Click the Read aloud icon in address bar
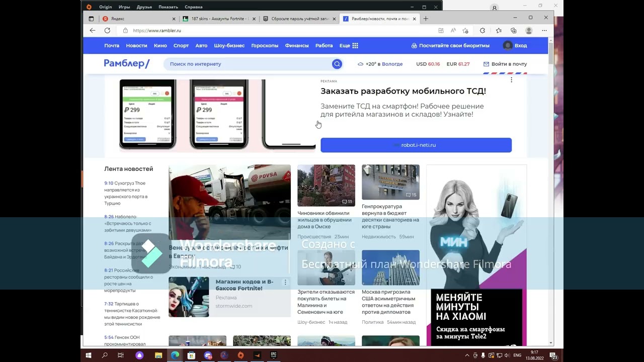The image size is (644, 362). click(453, 31)
